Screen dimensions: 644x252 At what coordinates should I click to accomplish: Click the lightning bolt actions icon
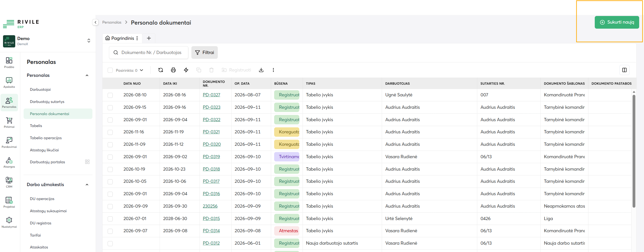pyautogui.click(x=186, y=70)
